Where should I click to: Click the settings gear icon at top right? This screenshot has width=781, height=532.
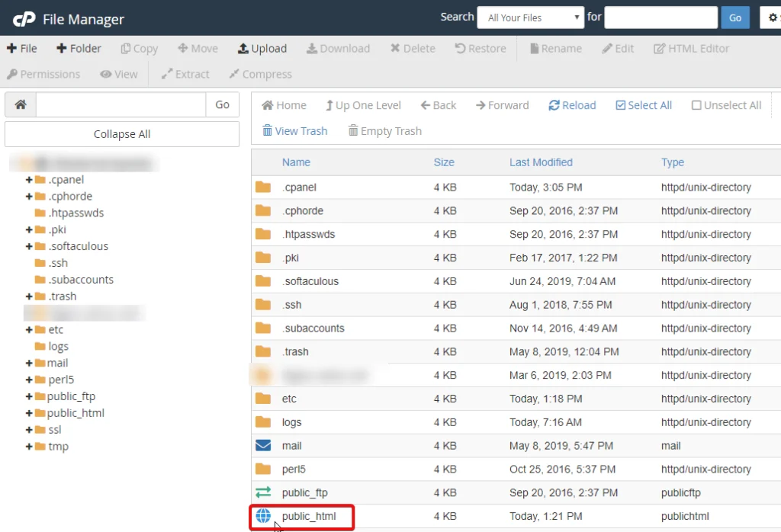pos(770,18)
